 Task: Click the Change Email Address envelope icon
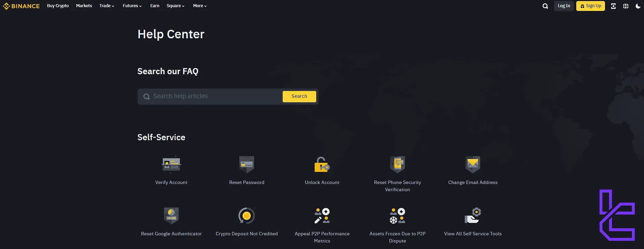point(473,165)
